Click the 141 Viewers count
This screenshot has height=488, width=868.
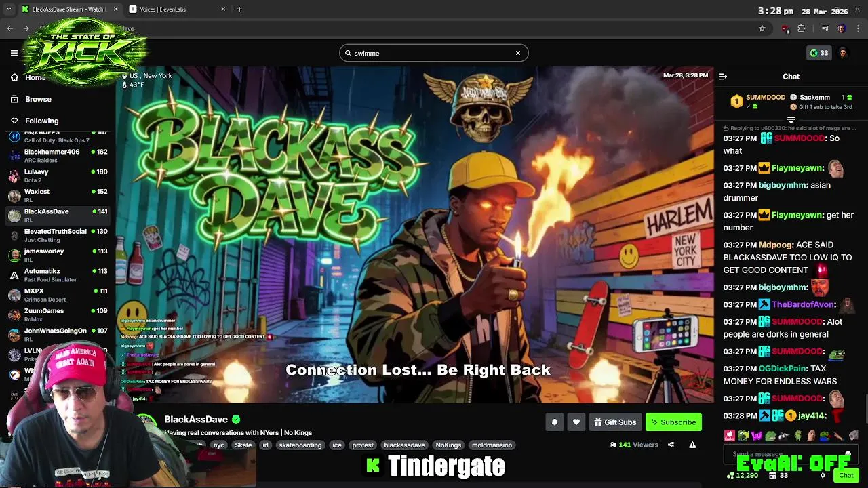tap(634, 445)
